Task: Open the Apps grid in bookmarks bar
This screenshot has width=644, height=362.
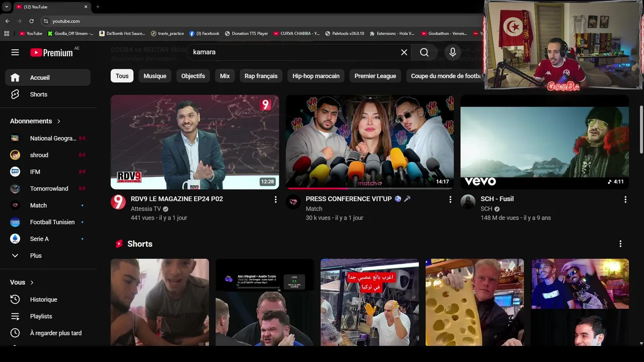Action: (x=7, y=33)
